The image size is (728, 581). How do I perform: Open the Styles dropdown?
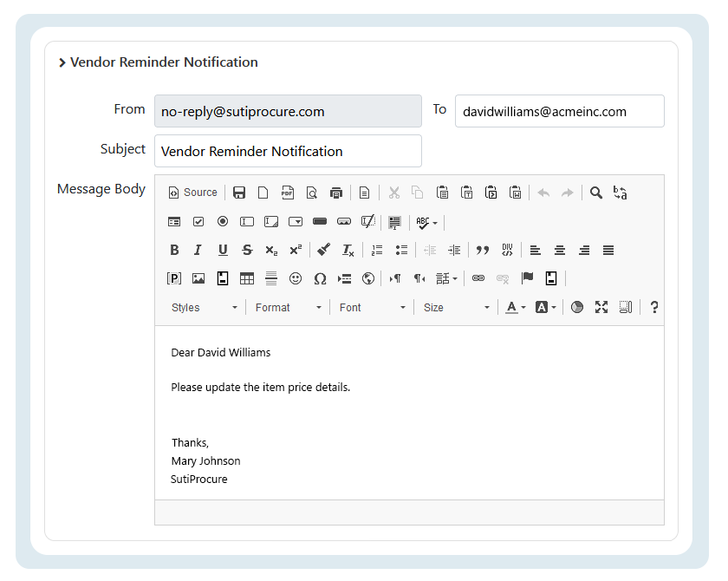pyautogui.click(x=204, y=307)
